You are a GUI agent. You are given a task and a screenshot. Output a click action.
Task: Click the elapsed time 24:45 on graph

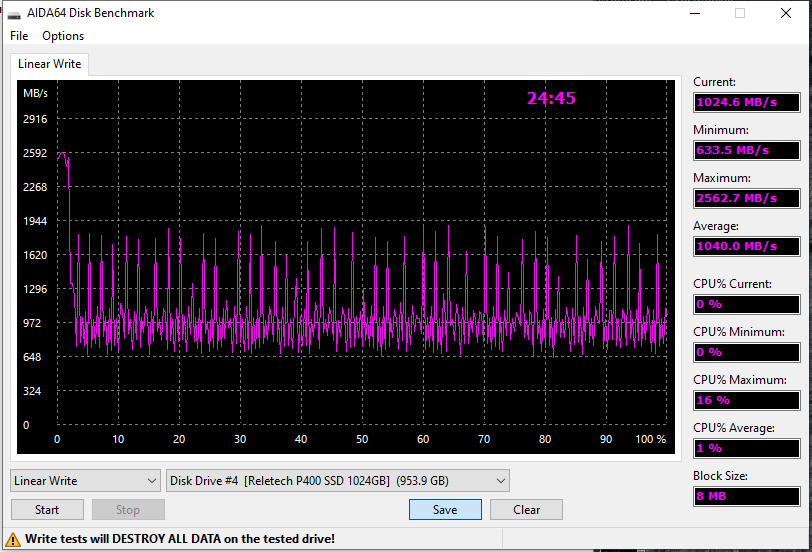click(551, 98)
